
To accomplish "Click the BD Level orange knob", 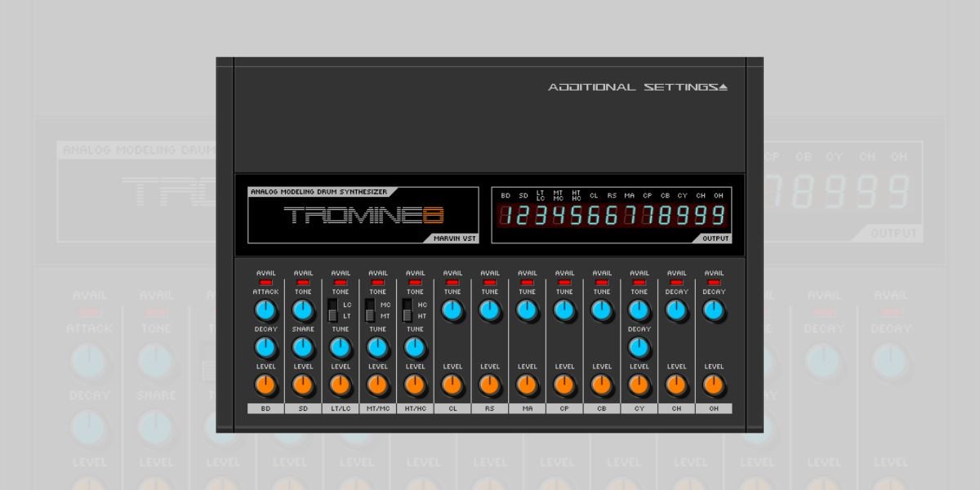I will (x=265, y=385).
